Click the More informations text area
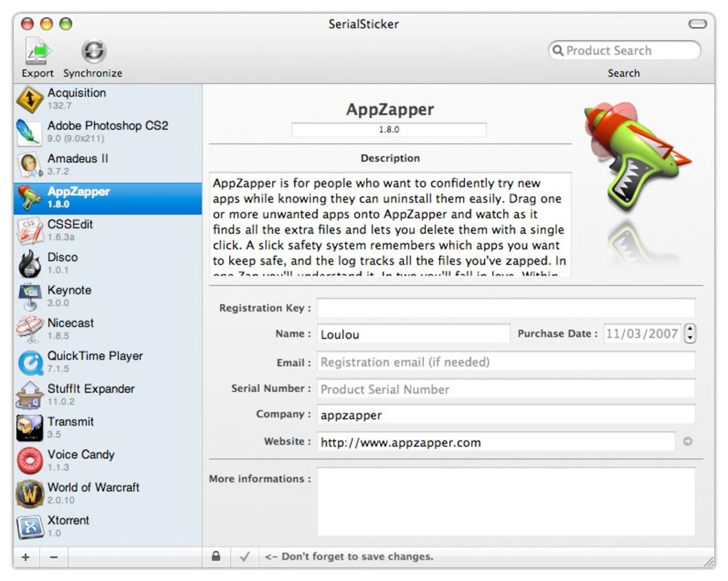728x581 pixels. click(506, 501)
